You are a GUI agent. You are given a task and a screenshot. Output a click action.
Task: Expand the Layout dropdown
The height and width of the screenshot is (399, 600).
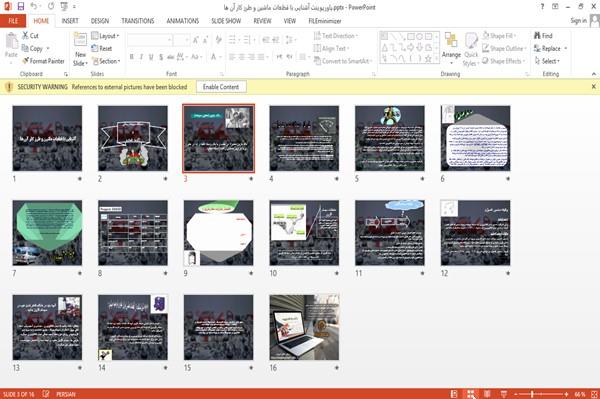105,36
